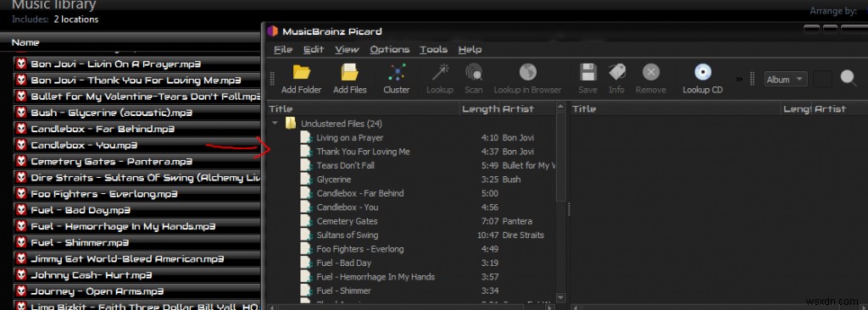Click the Save floppy disk icon
This screenshot has width=868, height=310.
[587, 73]
